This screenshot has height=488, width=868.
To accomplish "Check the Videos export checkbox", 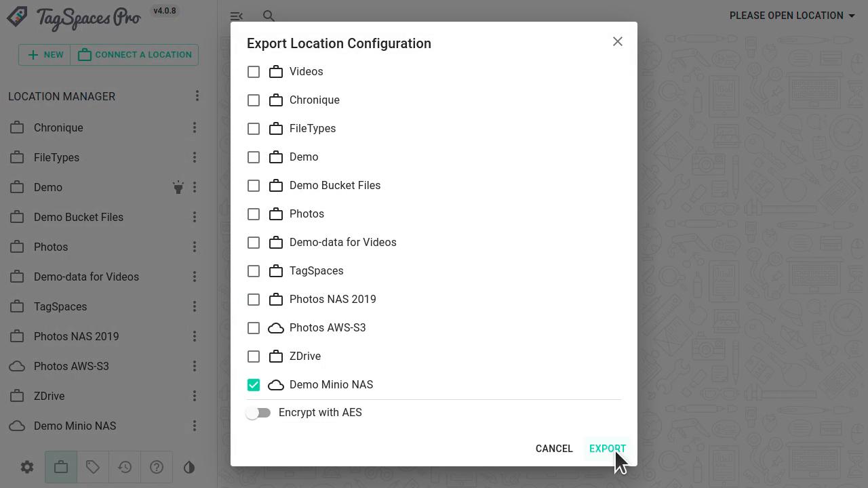I will tap(254, 71).
